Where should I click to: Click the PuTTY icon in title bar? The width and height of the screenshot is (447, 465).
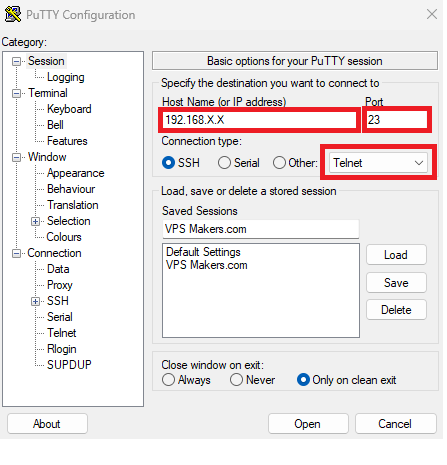(x=13, y=15)
